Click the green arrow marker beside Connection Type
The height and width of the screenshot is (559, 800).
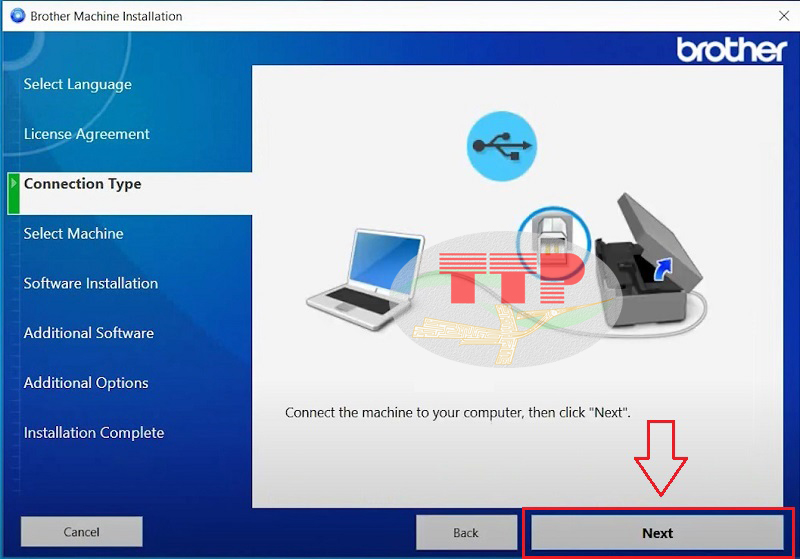pos(14,193)
